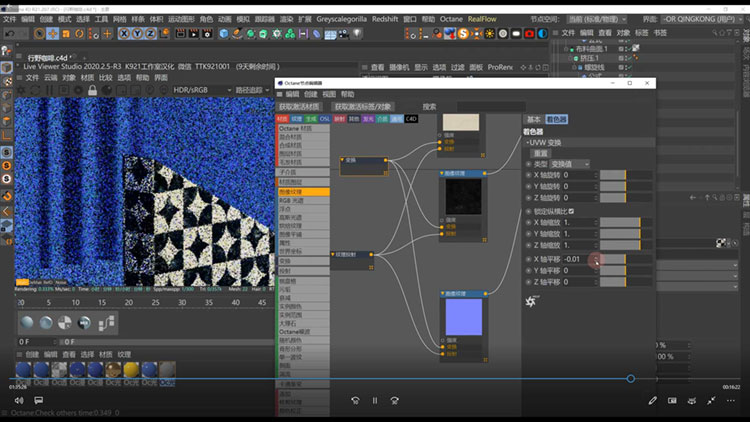This screenshot has height=422, width=750.
Task: Click the X 轴缩放 slider bar
Action: click(619, 221)
